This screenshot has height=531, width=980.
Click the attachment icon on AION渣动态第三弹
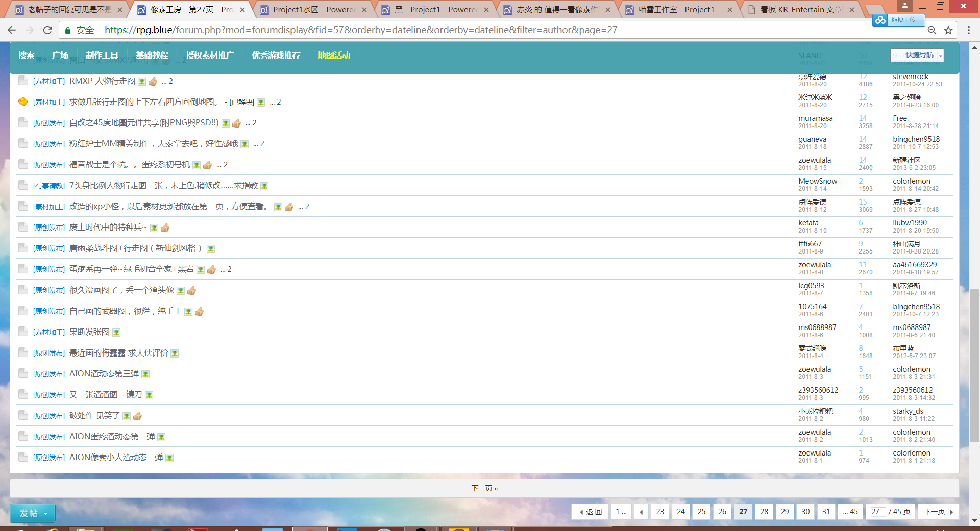tap(145, 374)
